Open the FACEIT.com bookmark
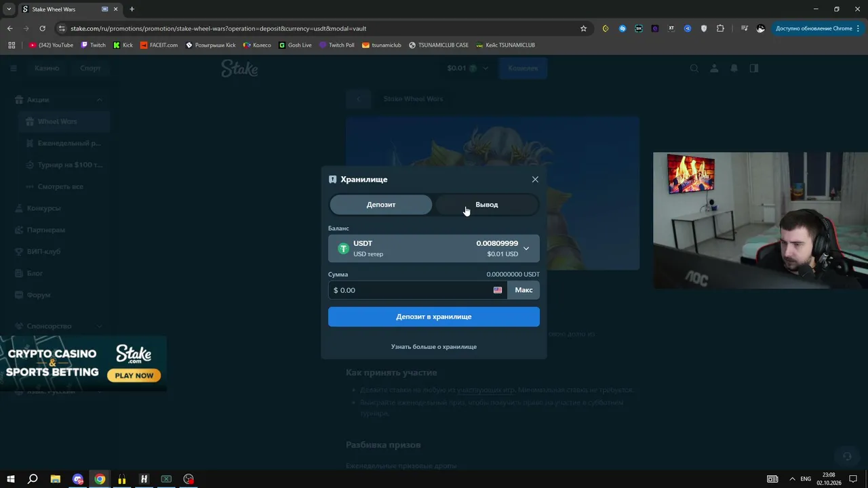The width and height of the screenshot is (868, 488). tap(159, 45)
